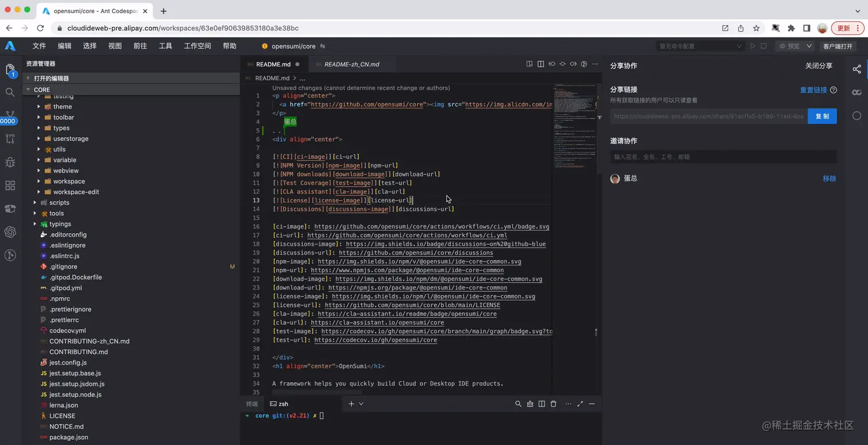Open the Extensions grid icon
Screen dimensions: 868x445
[10, 185]
